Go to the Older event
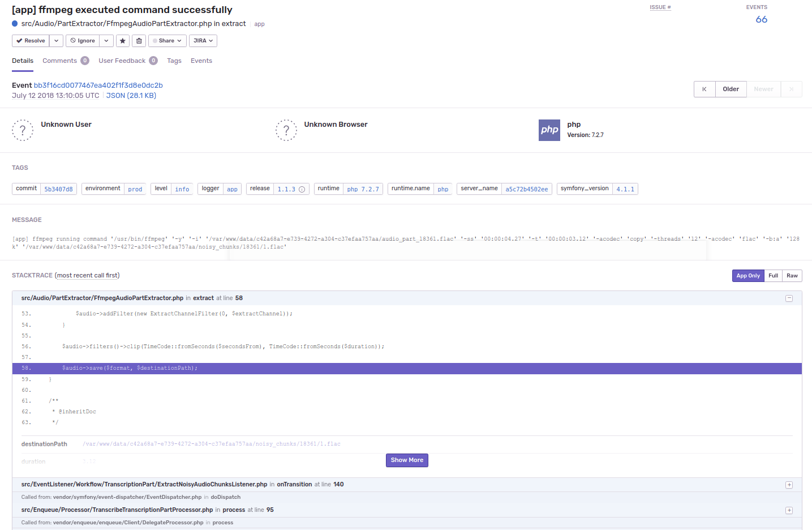The width and height of the screenshot is (812, 530). [731, 89]
